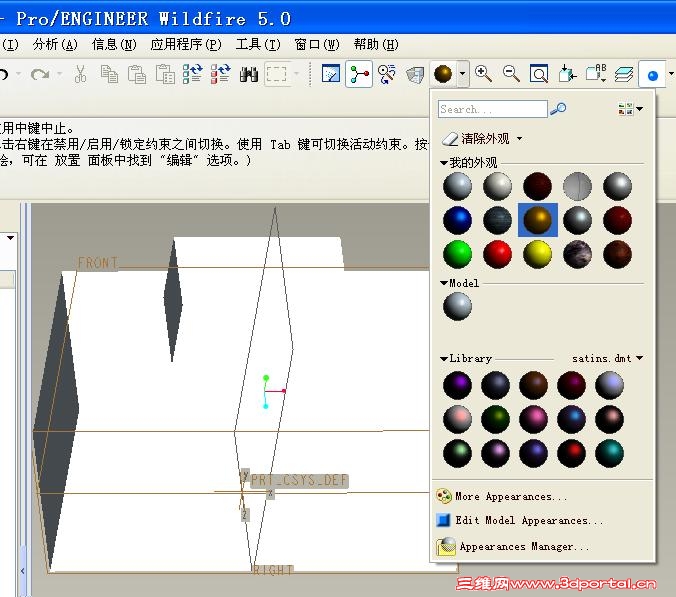Open the 帮助(H) menu
The width and height of the screenshot is (676, 597).
(x=376, y=44)
